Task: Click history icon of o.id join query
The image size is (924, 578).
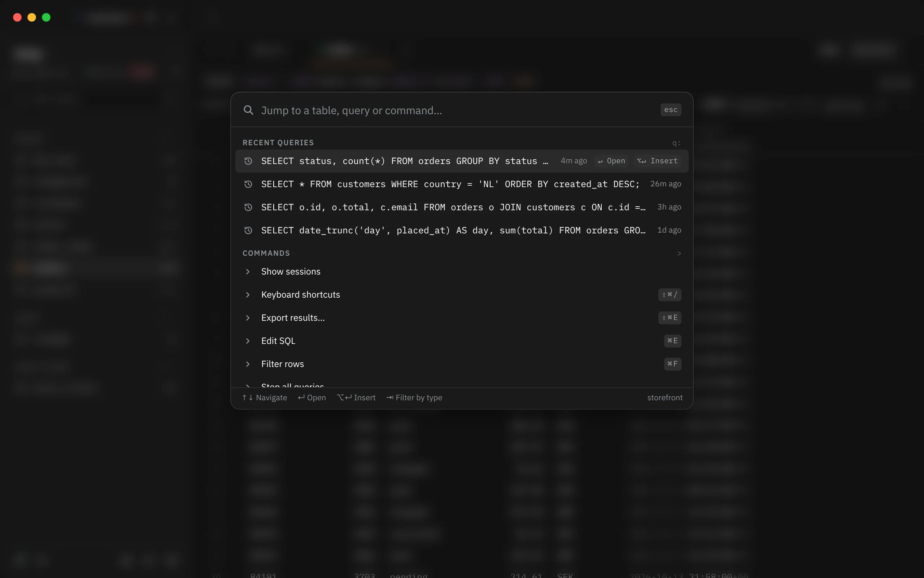Action: [x=248, y=207]
